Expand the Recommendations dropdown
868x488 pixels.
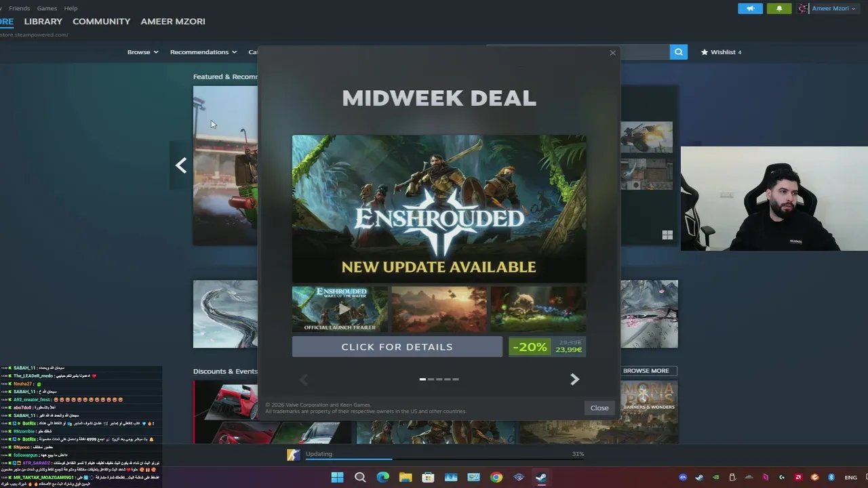(x=203, y=52)
